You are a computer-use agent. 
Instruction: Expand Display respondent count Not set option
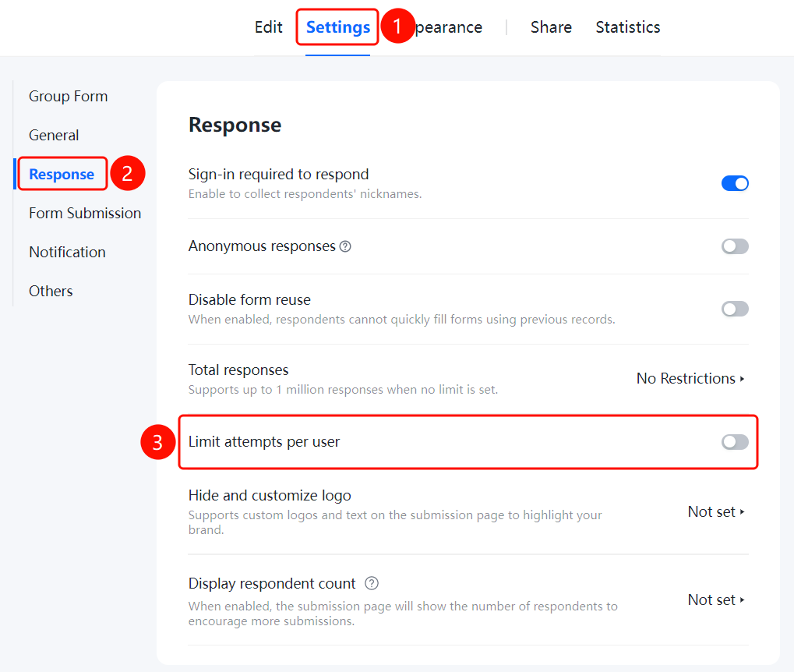[716, 599]
